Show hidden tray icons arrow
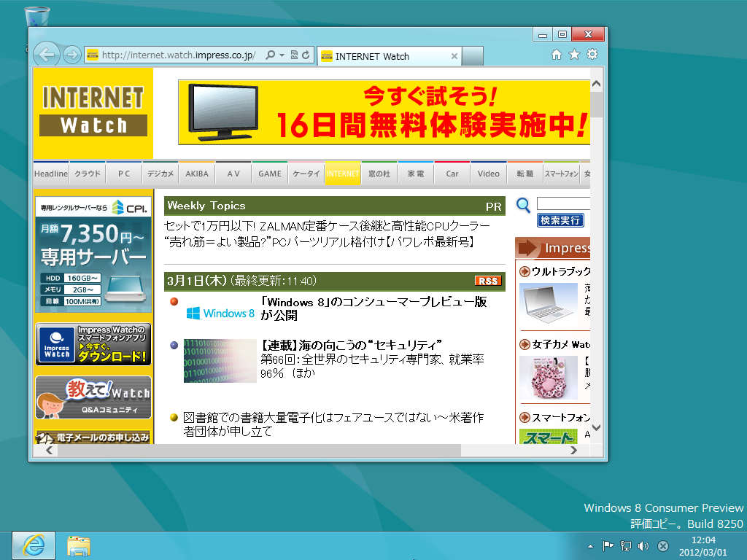 [590, 546]
